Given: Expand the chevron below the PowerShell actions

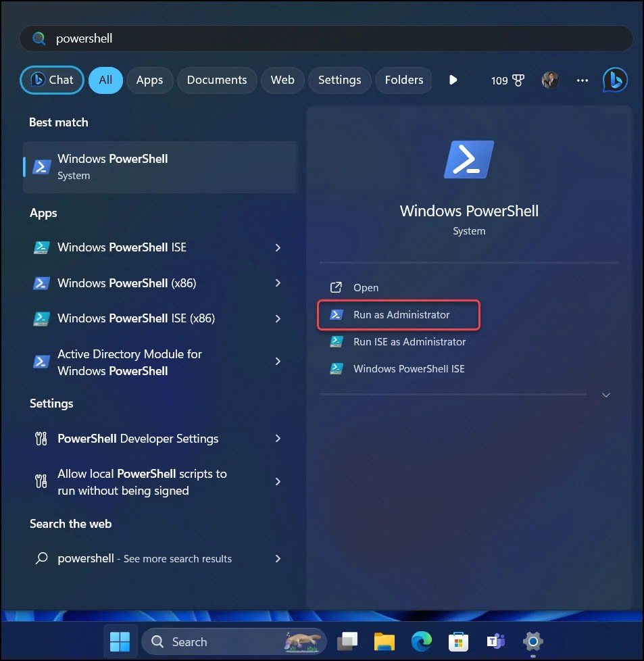Looking at the screenshot, I should point(606,395).
